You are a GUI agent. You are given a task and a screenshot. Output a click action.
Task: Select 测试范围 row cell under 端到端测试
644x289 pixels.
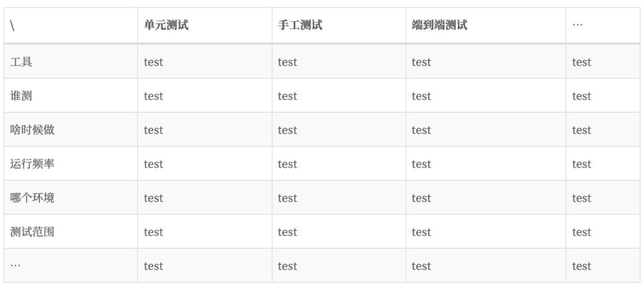point(421,232)
